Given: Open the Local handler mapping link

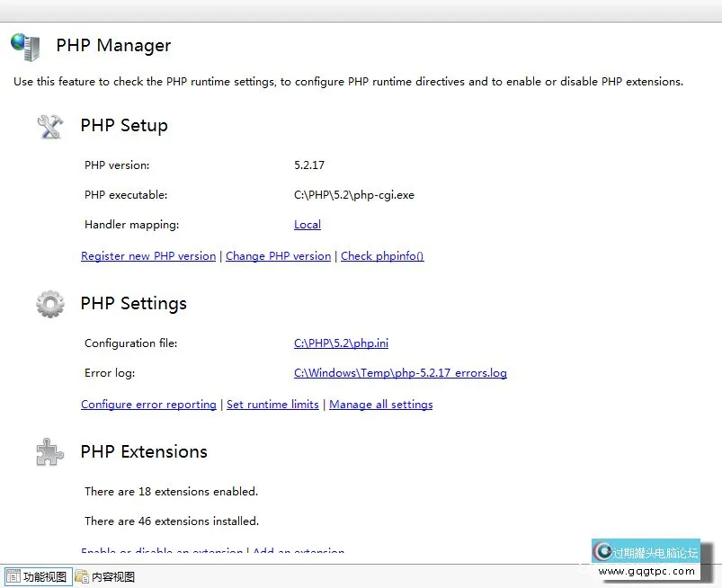Looking at the screenshot, I should 308,225.
